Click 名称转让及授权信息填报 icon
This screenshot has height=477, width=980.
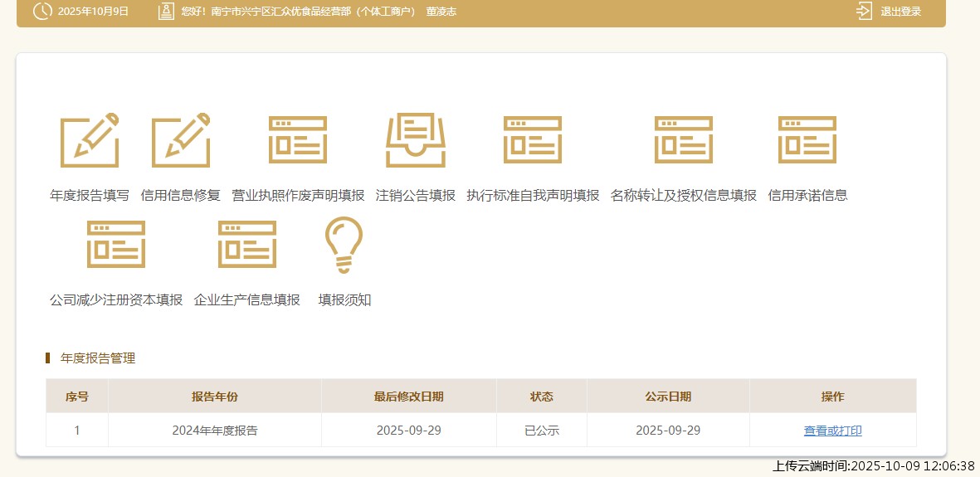(684, 140)
